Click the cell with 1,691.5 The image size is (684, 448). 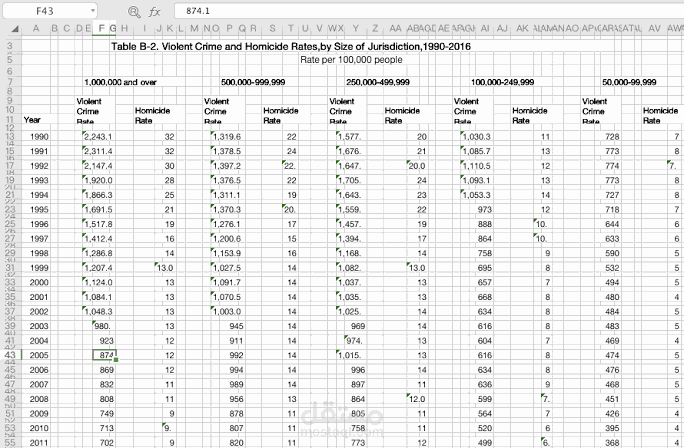98,209
